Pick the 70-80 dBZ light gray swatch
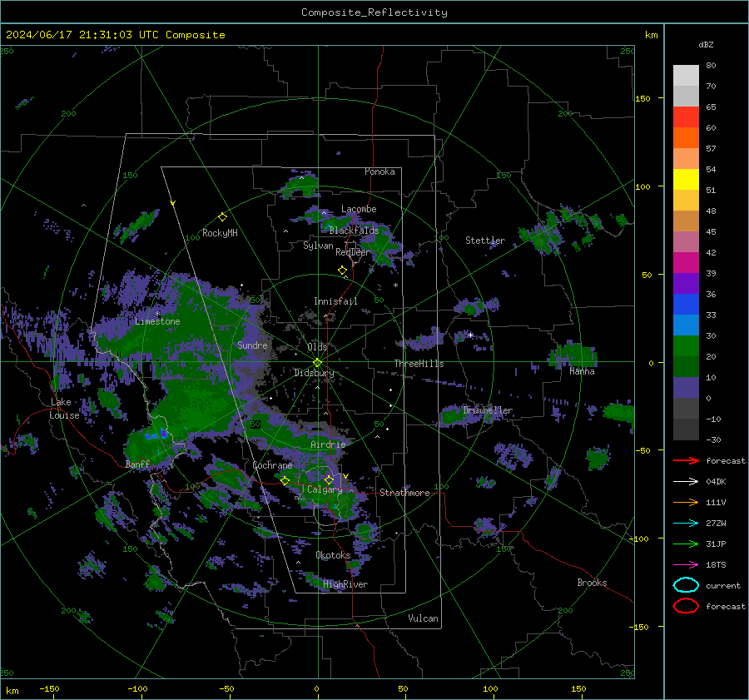This screenshot has height=700, width=749. tap(686, 75)
